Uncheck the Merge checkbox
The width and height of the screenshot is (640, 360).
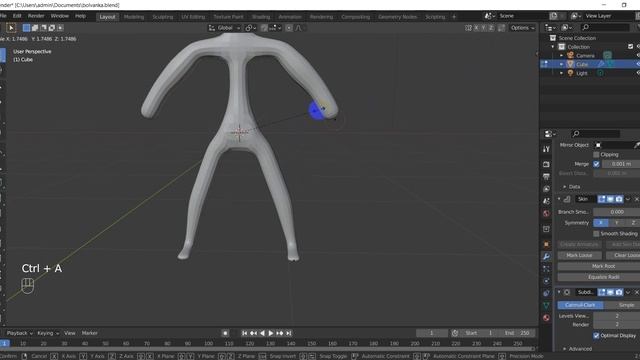pos(596,164)
